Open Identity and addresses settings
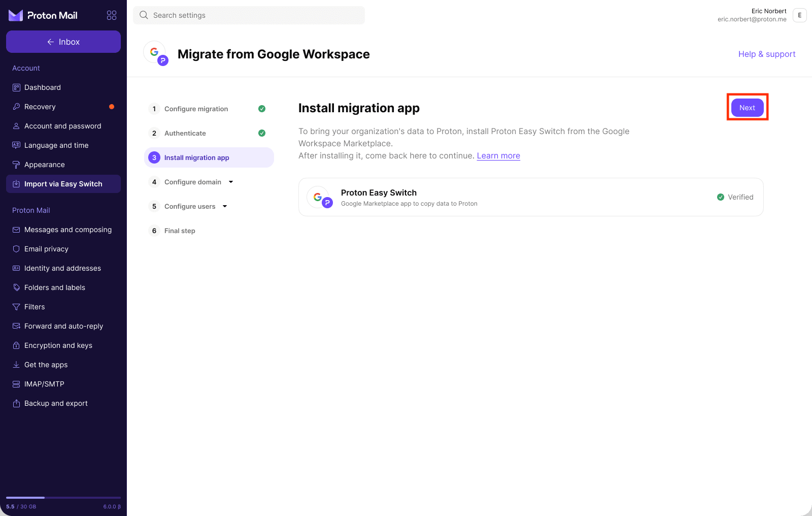Image resolution: width=812 pixels, height=516 pixels. (63, 268)
